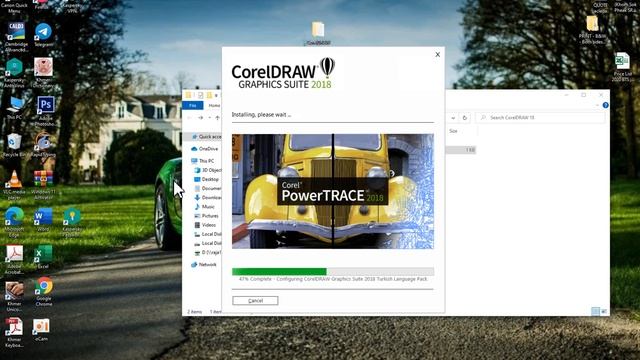Click Forward arrow in Explorer window
The image size is (640, 360).
200,118
